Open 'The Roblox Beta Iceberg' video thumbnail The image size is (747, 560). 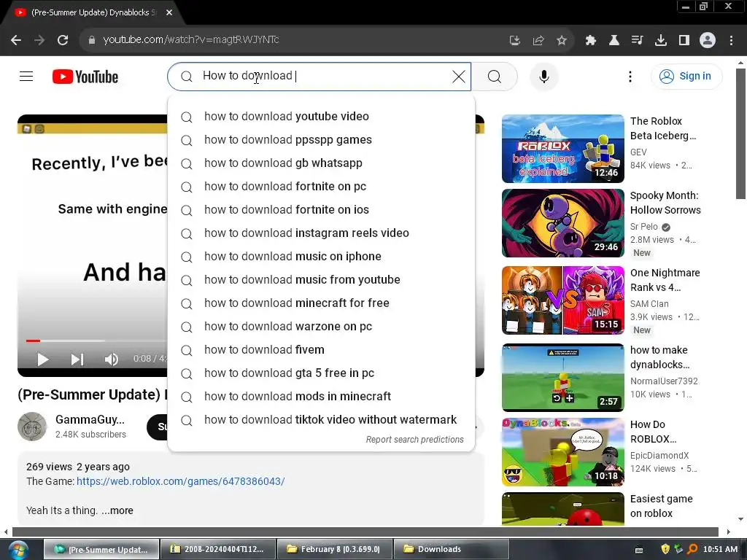[x=562, y=149]
